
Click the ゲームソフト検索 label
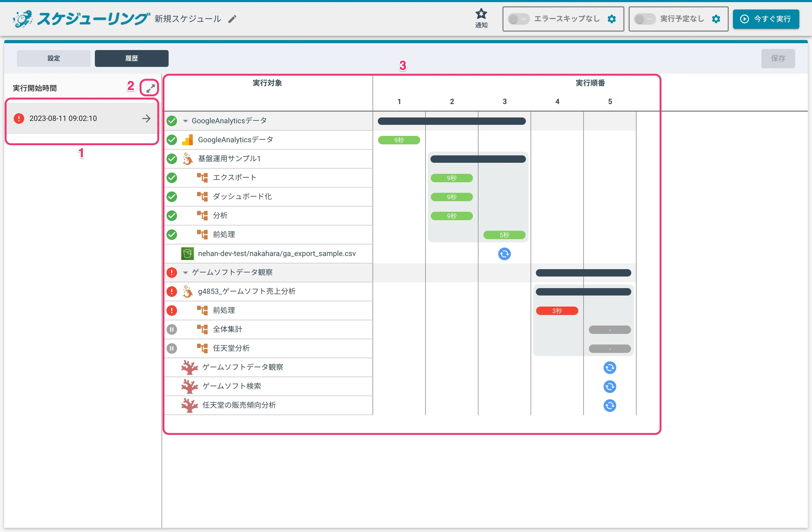tap(232, 386)
